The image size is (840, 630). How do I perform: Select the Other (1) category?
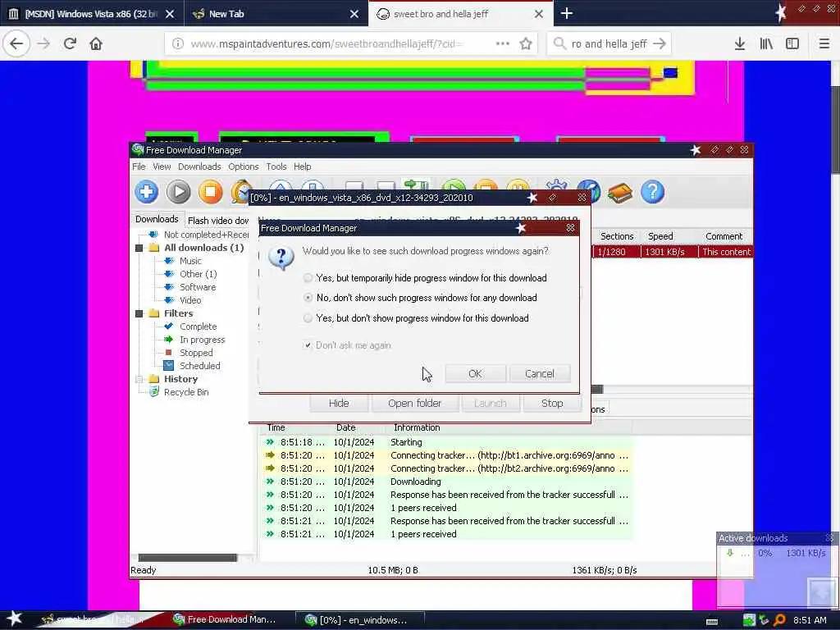199,274
